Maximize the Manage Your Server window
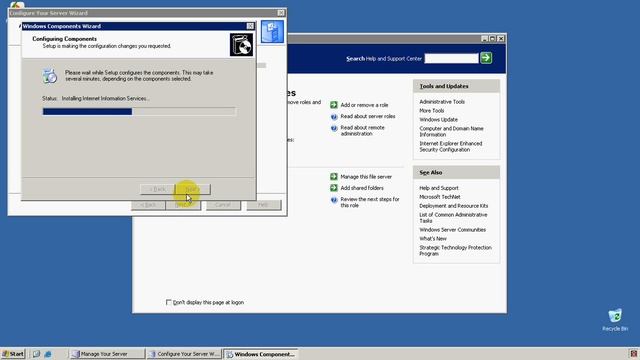Image resolution: width=640 pixels, height=360 pixels. coord(493,39)
